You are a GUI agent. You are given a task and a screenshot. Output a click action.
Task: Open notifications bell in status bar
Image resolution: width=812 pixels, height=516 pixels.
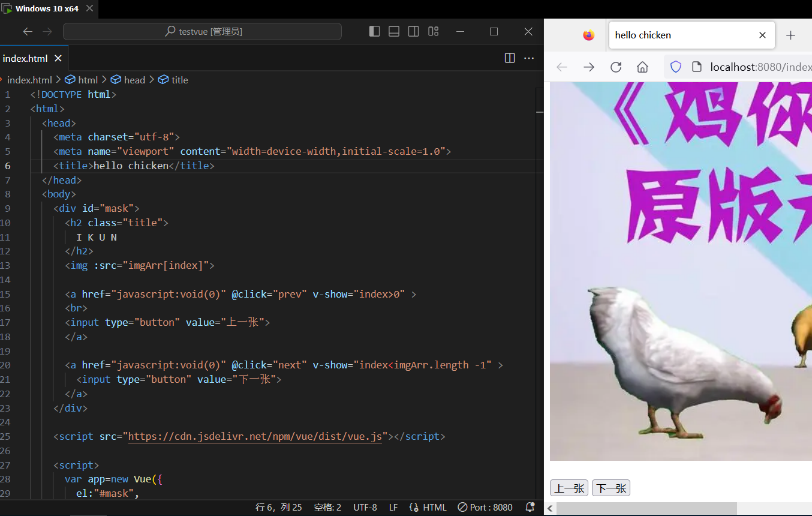(x=530, y=507)
